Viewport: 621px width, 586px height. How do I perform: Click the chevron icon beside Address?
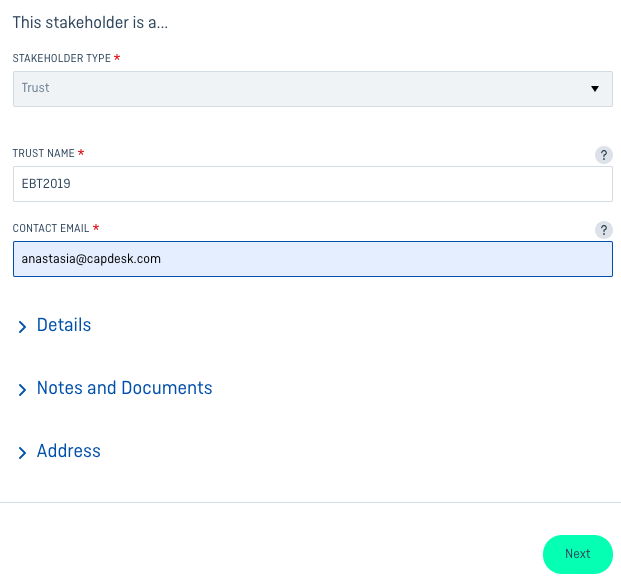[x=22, y=453]
